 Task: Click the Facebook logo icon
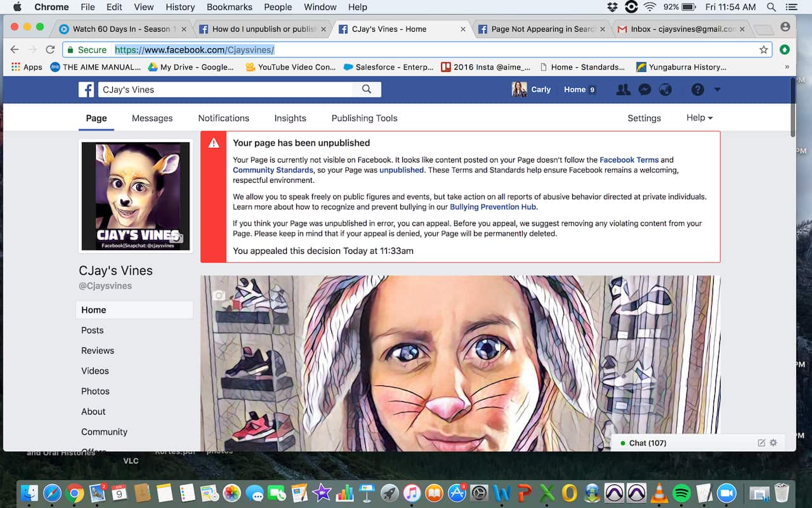point(86,90)
